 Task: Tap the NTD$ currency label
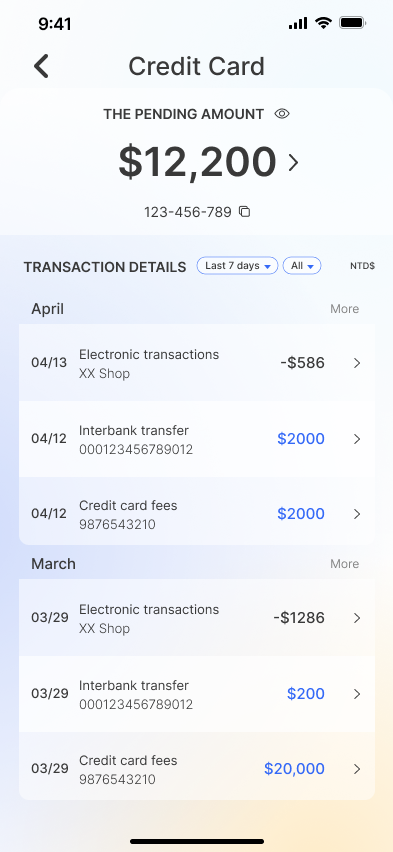pyautogui.click(x=362, y=266)
